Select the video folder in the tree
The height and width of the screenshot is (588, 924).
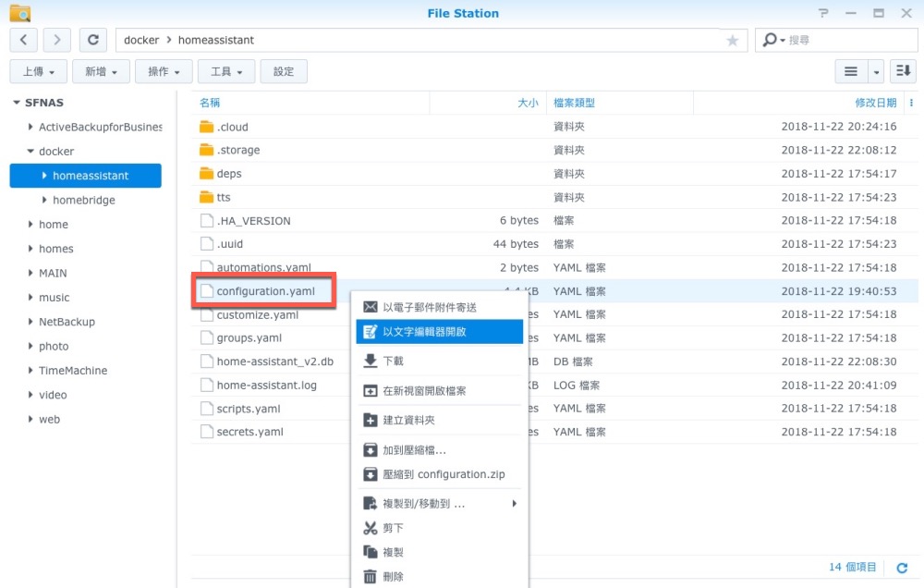[x=53, y=395]
